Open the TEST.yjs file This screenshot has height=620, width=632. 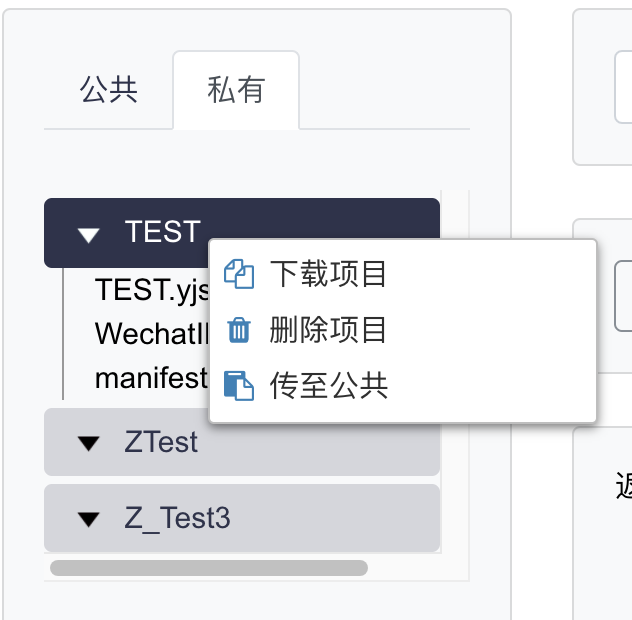tap(150, 290)
